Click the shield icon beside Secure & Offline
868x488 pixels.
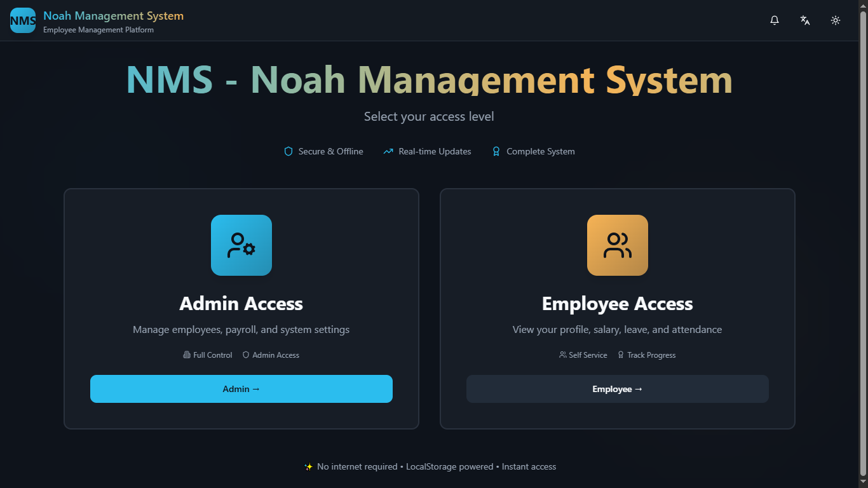(288, 151)
